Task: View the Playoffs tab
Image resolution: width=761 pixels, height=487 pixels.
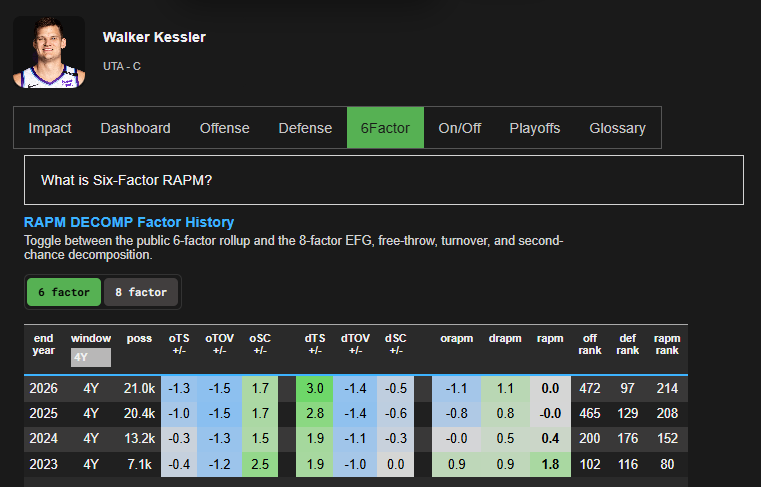Action: [x=535, y=128]
